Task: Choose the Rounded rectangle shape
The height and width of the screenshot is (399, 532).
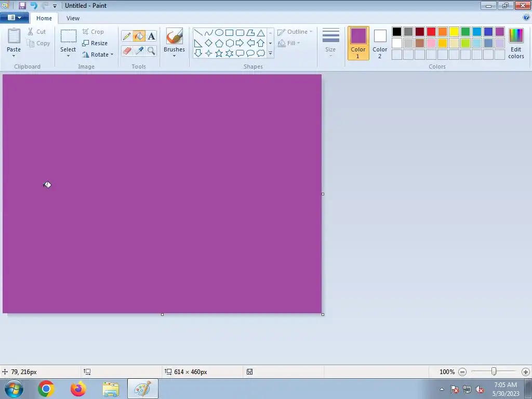Action: tap(240, 33)
